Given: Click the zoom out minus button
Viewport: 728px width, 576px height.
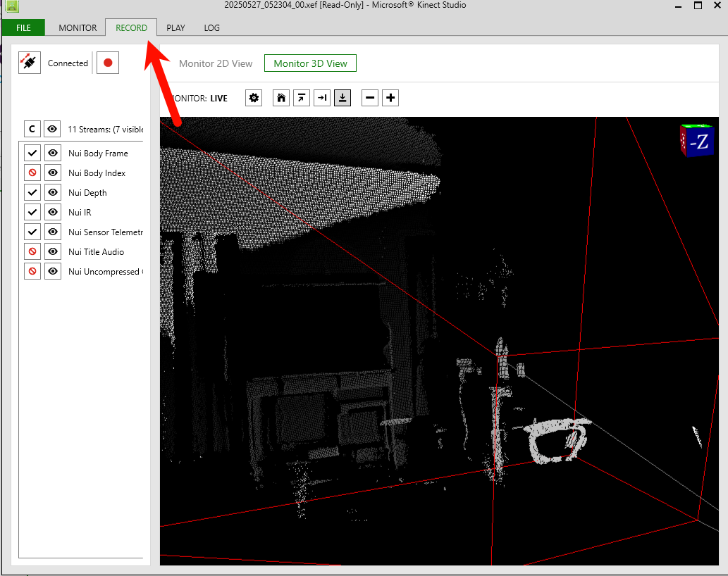Looking at the screenshot, I should pos(370,98).
